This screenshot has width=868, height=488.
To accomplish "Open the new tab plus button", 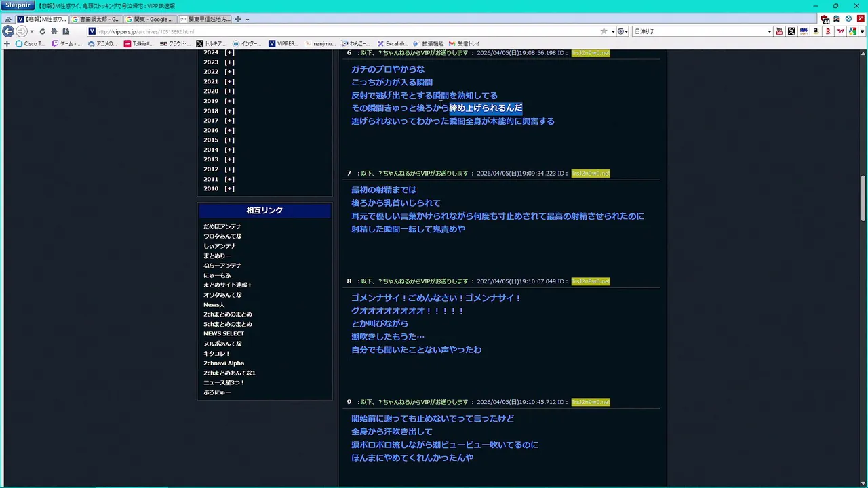I will pos(238,19).
